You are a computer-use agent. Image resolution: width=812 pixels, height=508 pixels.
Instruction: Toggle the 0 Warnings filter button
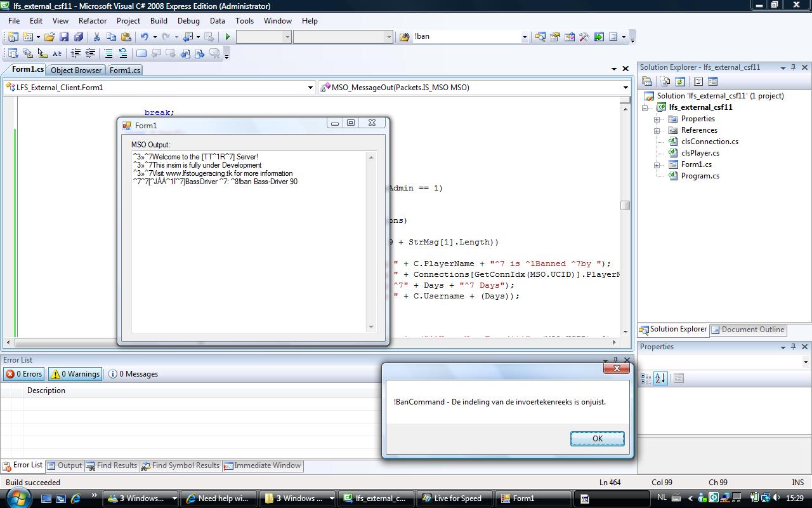75,374
